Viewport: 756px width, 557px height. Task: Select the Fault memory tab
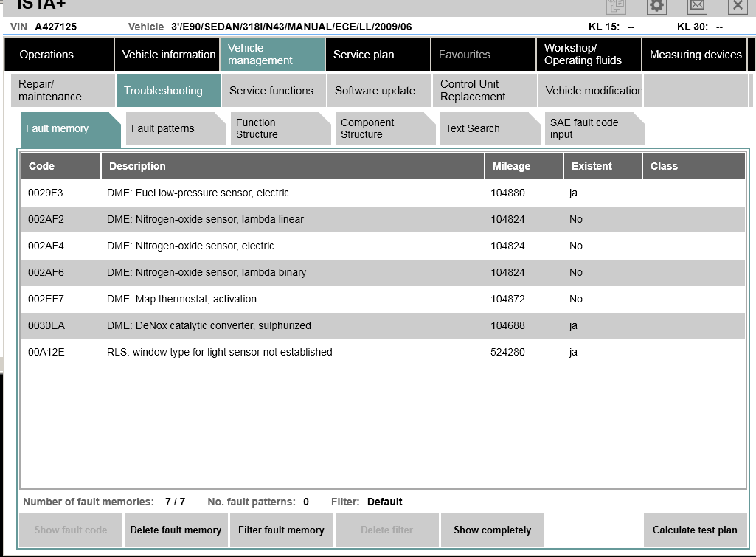(x=70, y=129)
